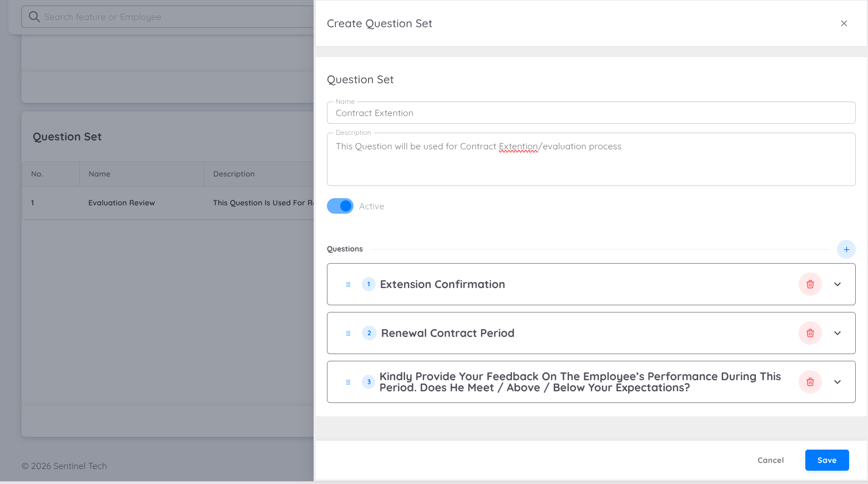
Task: Click the Extension Confirmation title
Action: tap(442, 284)
